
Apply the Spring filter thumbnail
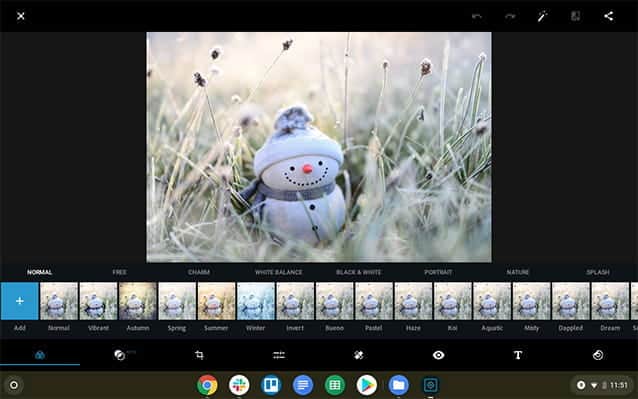click(x=177, y=301)
